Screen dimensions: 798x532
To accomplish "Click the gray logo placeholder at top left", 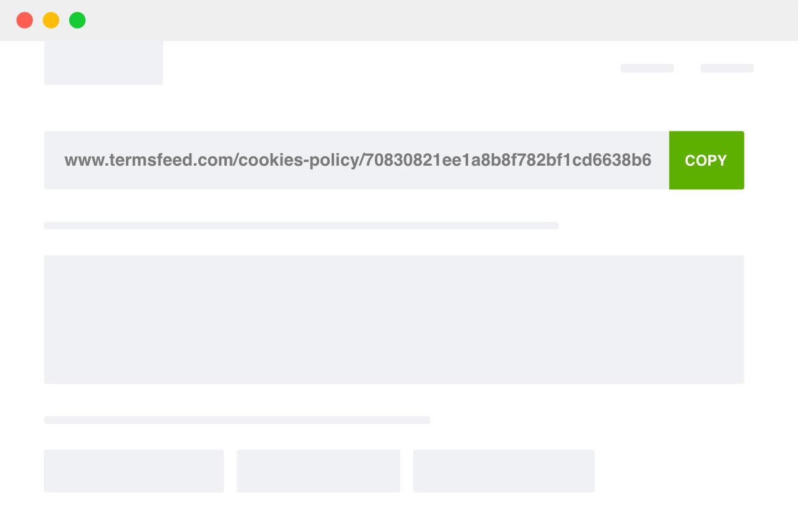I will point(103,63).
